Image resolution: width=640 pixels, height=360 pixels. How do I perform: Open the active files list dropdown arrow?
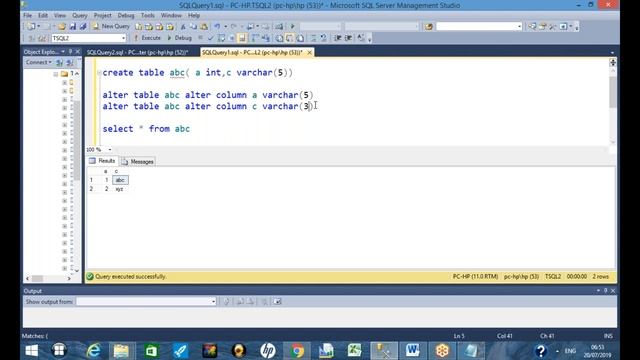pyautogui.click(x=612, y=53)
